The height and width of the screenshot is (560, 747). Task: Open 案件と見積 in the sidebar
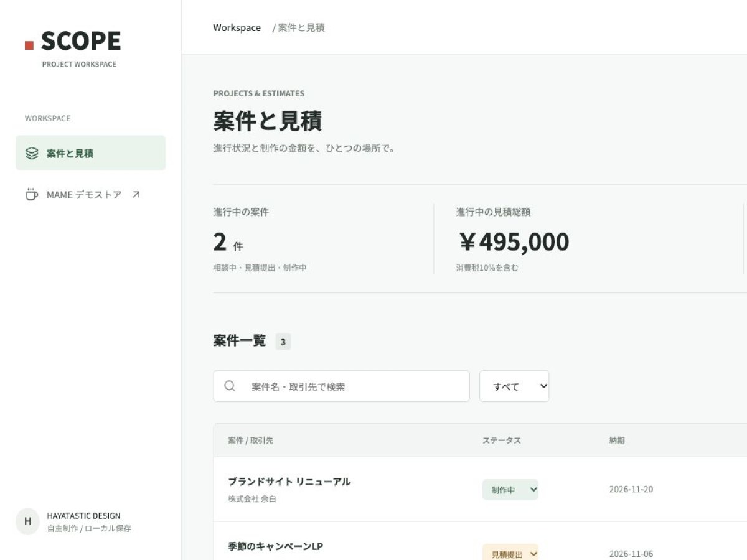90,153
